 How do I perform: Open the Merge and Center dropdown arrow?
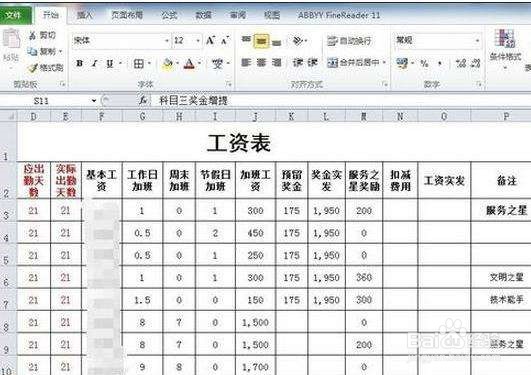pyautogui.click(x=384, y=63)
